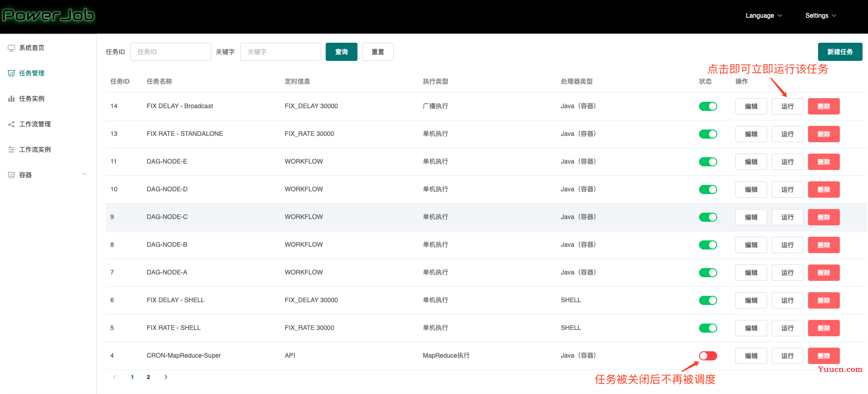Click the 工作流实例 sliders icon
Image resolution: width=868 pixels, height=394 pixels.
pos(11,150)
